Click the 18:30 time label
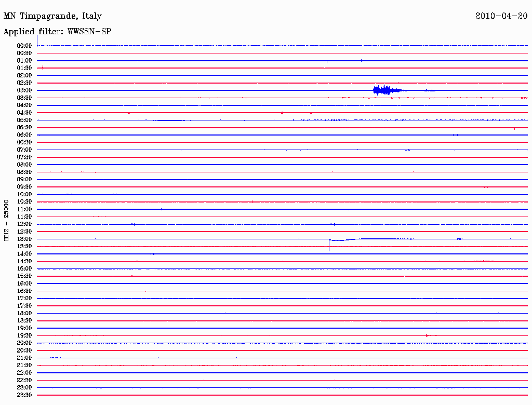The image size is (532, 405). (24, 320)
